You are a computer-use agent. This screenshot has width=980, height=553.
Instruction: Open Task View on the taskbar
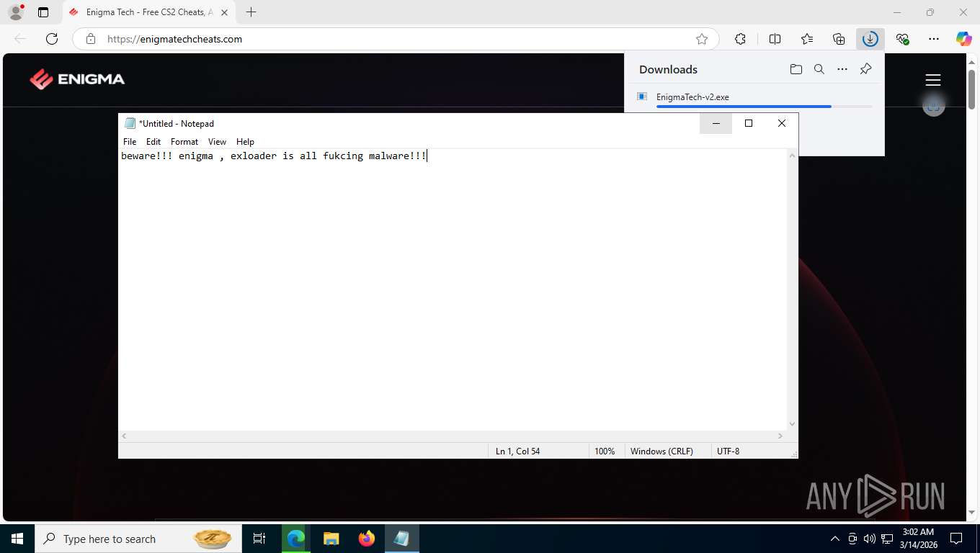(259, 539)
